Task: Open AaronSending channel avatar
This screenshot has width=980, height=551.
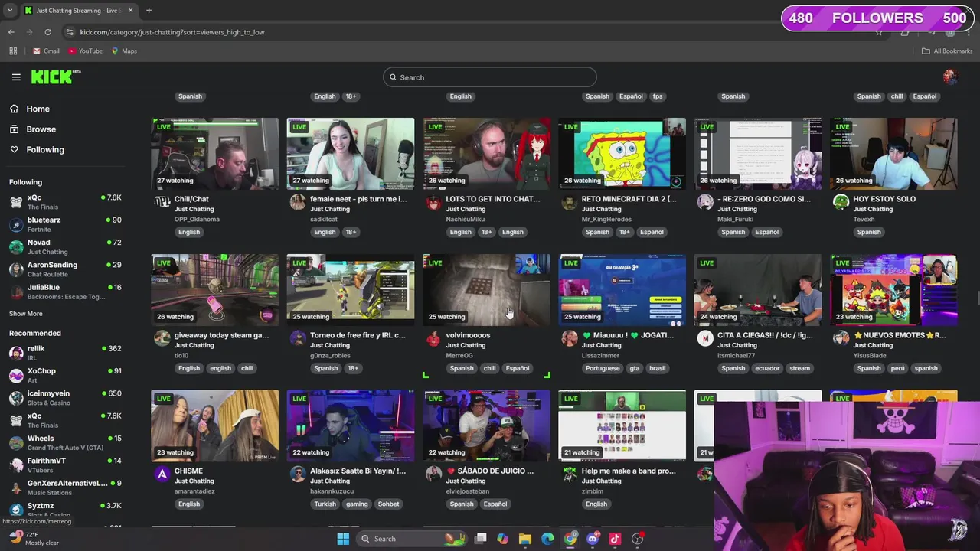Action: tap(16, 269)
